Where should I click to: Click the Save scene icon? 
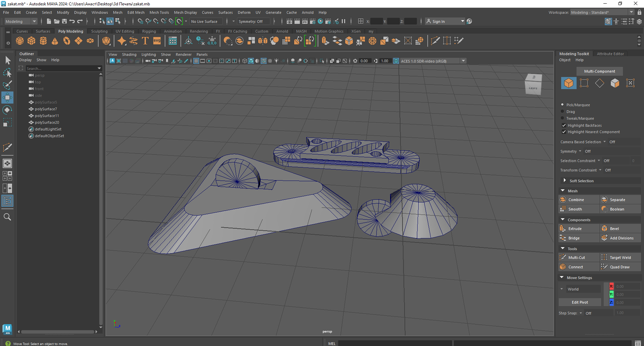(64, 21)
